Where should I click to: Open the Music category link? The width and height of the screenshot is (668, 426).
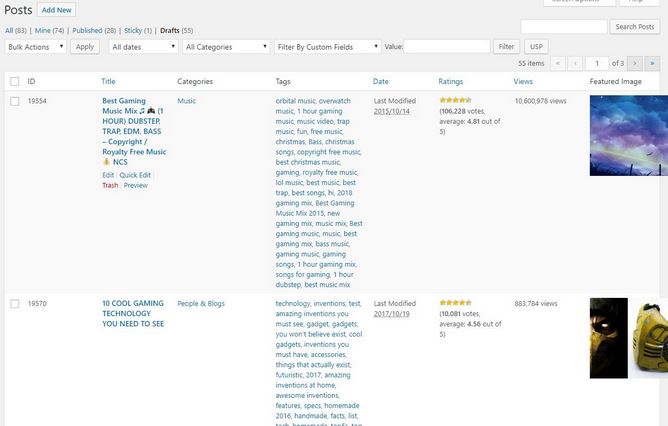click(187, 101)
